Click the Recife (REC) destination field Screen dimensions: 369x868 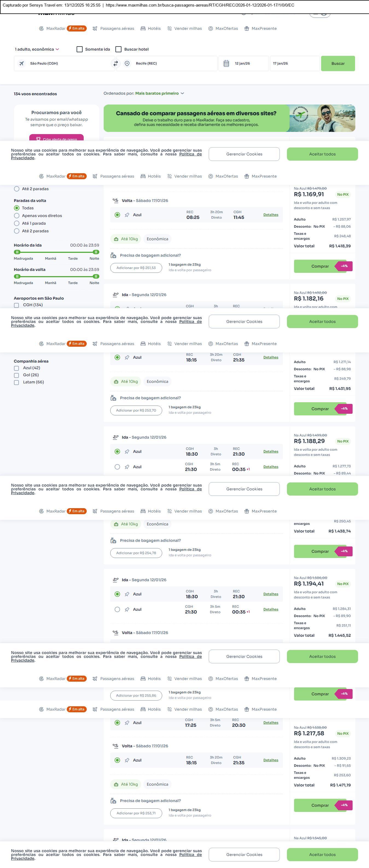click(x=168, y=63)
